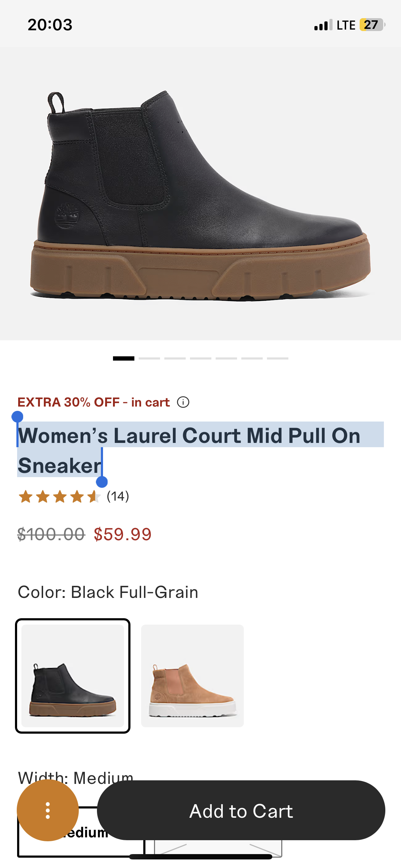The height and width of the screenshot is (868, 401).
Task: Tap the info icon beside Extra 30% Off
Action: click(183, 402)
